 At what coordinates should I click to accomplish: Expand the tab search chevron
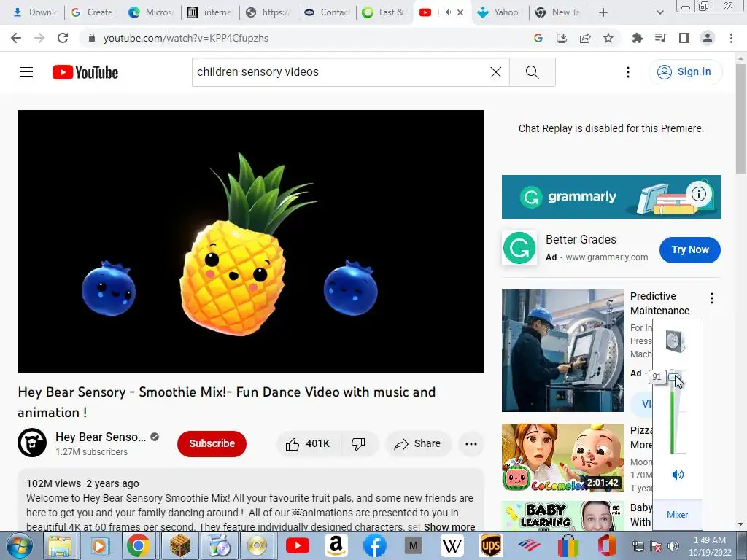click(x=659, y=12)
